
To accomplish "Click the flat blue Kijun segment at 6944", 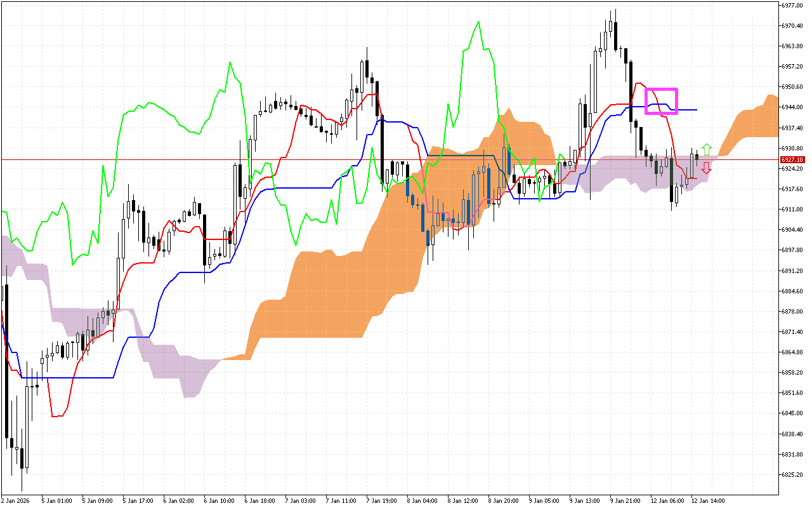I will [688, 109].
